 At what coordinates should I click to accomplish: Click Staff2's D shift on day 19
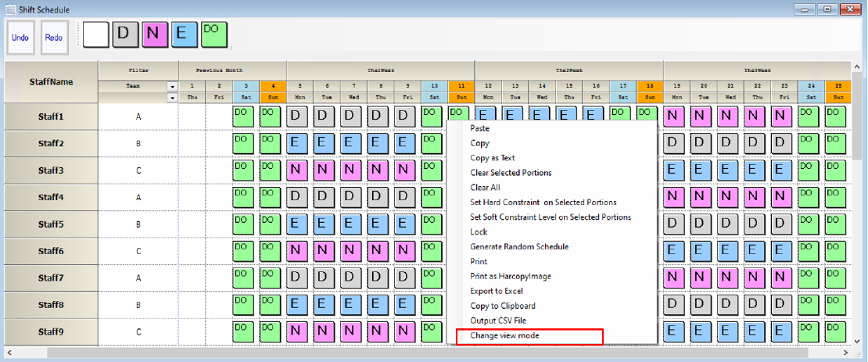click(x=676, y=144)
